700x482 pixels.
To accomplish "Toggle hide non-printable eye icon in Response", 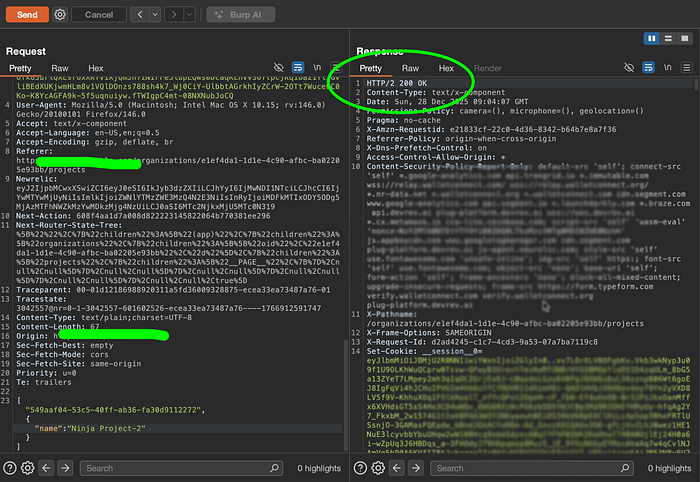I will coord(629,67).
